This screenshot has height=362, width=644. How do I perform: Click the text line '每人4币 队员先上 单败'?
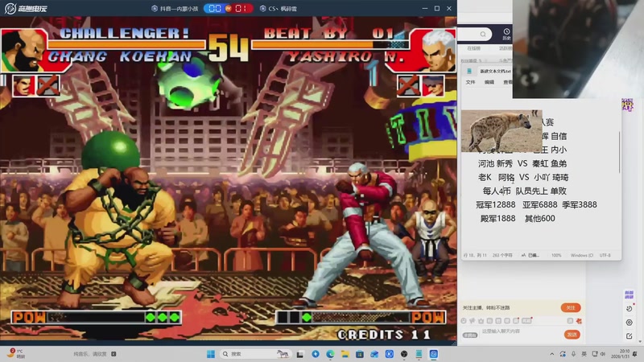tap(525, 191)
